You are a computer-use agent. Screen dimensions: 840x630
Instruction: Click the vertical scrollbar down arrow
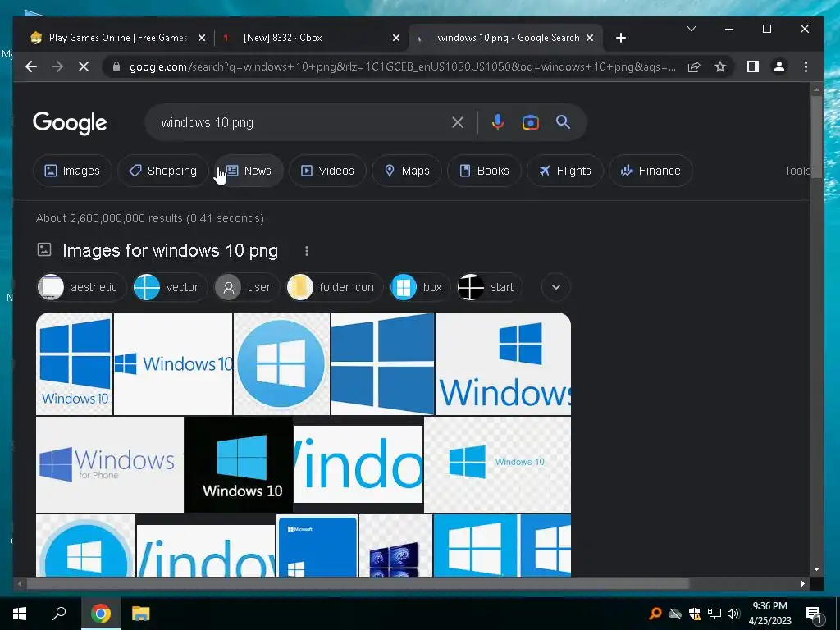(x=816, y=569)
